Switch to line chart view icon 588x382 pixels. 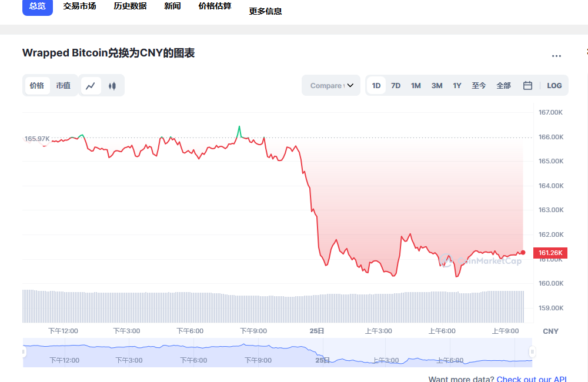(91, 86)
